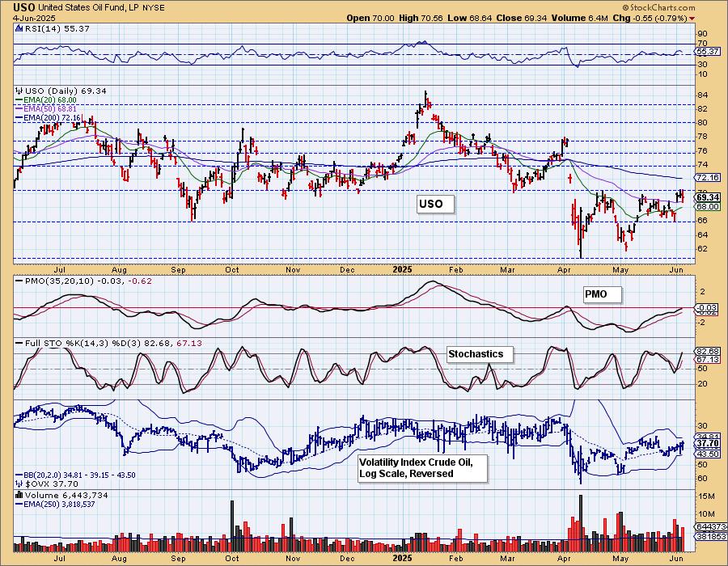Click the Volume 6,443,734 legend text
Viewport: 728px width, 566px height.
(66, 495)
